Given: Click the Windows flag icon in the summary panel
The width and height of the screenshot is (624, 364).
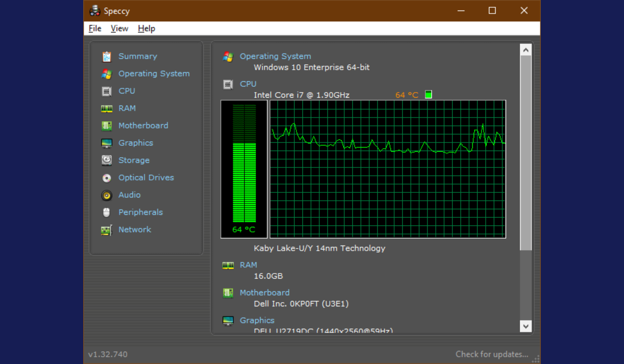Looking at the screenshot, I should click(228, 57).
